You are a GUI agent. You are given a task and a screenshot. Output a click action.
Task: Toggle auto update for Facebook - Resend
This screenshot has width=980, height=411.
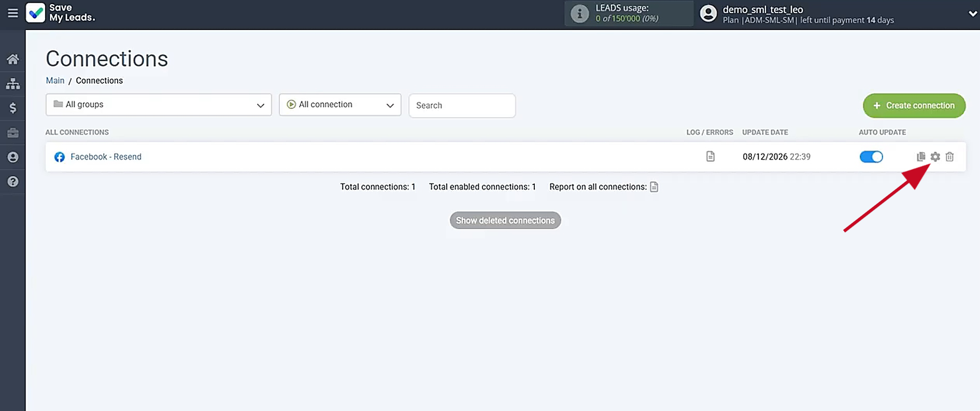click(871, 157)
